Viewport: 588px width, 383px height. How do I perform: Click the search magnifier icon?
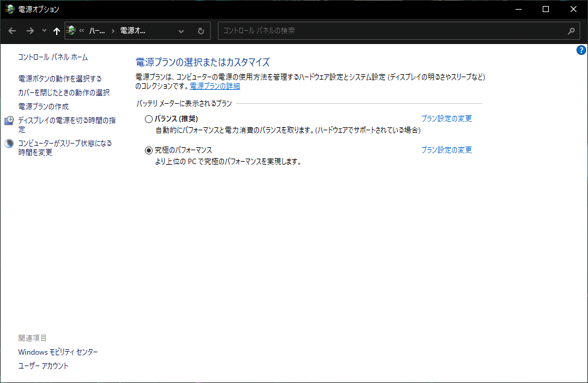tap(571, 31)
